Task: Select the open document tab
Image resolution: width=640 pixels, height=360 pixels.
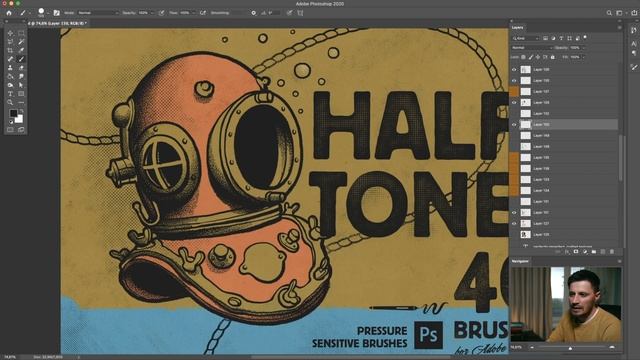Action: pos(57,24)
